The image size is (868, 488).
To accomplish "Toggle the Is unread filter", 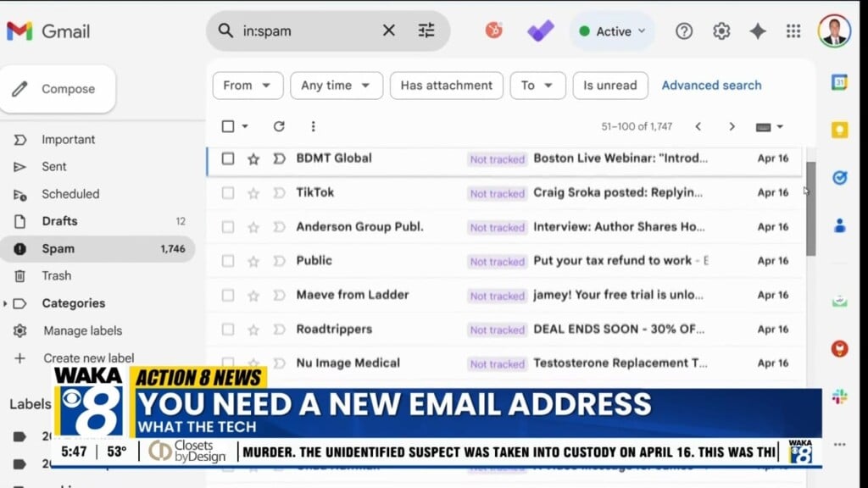I will click(610, 86).
